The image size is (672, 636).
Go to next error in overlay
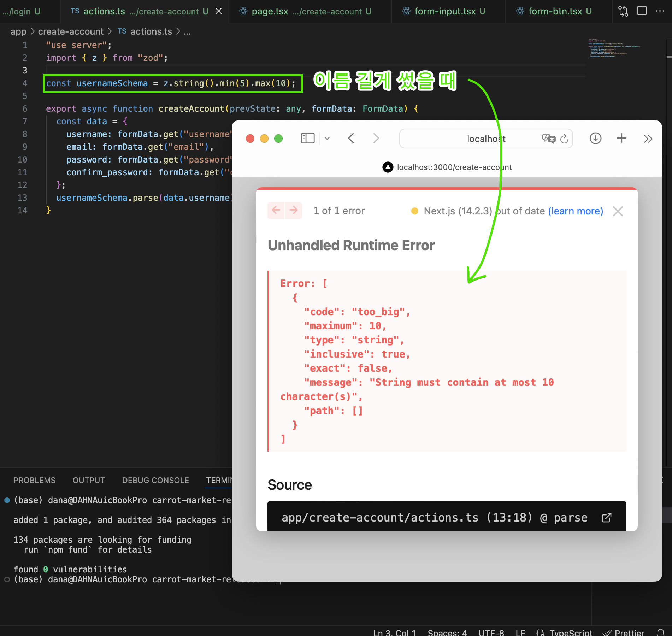pyautogui.click(x=294, y=211)
